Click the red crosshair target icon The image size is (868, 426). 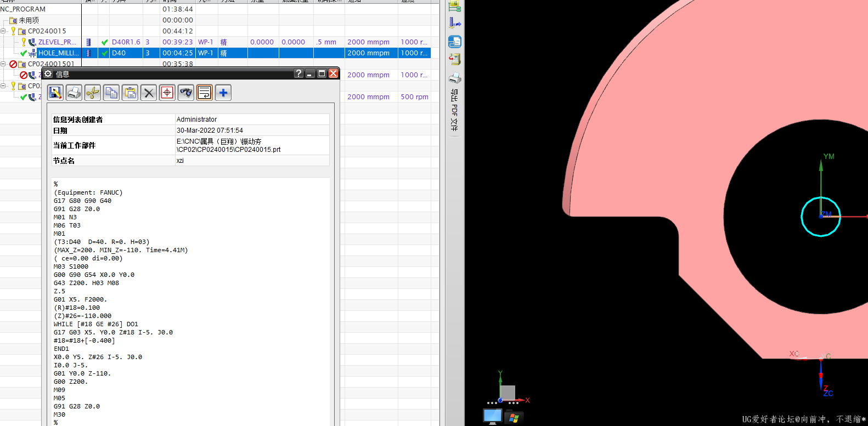(167, 93)
